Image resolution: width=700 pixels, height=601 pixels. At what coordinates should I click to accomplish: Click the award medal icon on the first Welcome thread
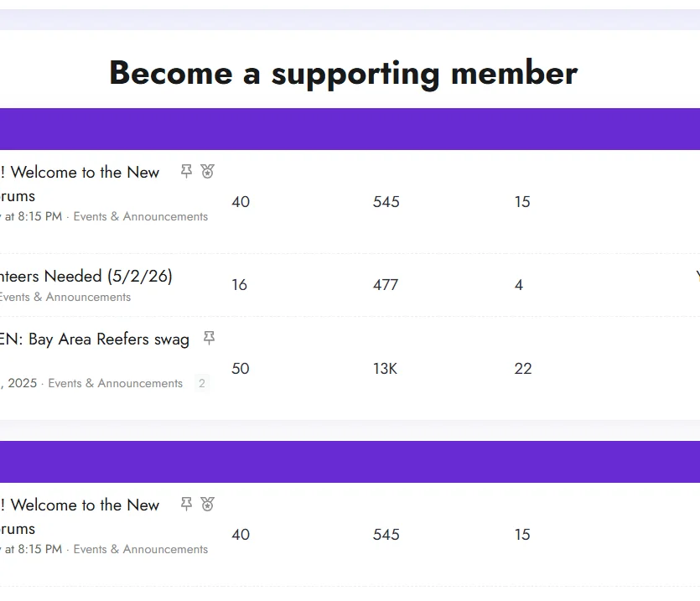coord(207,171)
